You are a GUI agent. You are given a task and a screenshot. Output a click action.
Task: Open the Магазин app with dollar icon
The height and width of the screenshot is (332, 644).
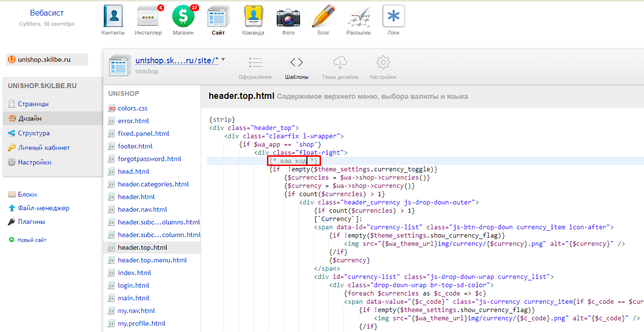point(183,18)
